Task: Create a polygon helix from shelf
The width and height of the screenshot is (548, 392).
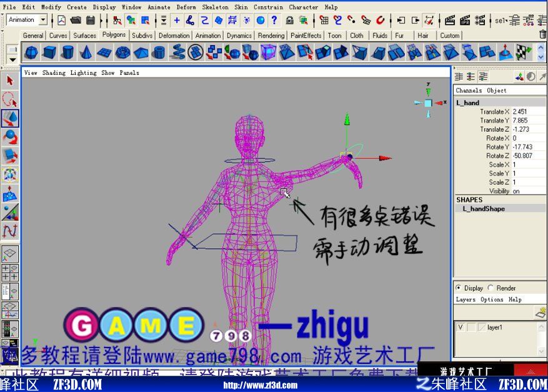Action: 177,53
